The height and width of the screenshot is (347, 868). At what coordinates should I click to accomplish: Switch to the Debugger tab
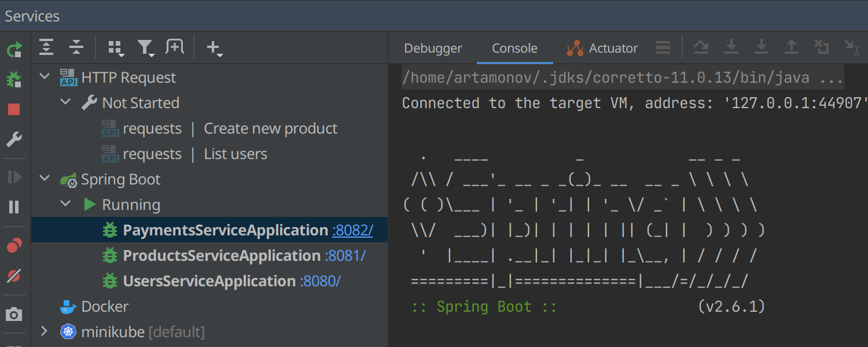[x=433, y=49]
